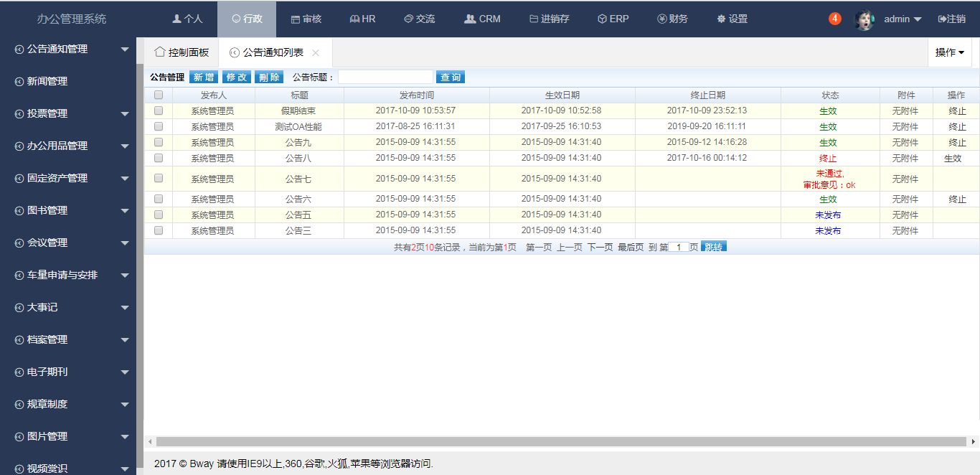Open the 财务 finance module
The image size is (980, 475).
pos(672,19)
